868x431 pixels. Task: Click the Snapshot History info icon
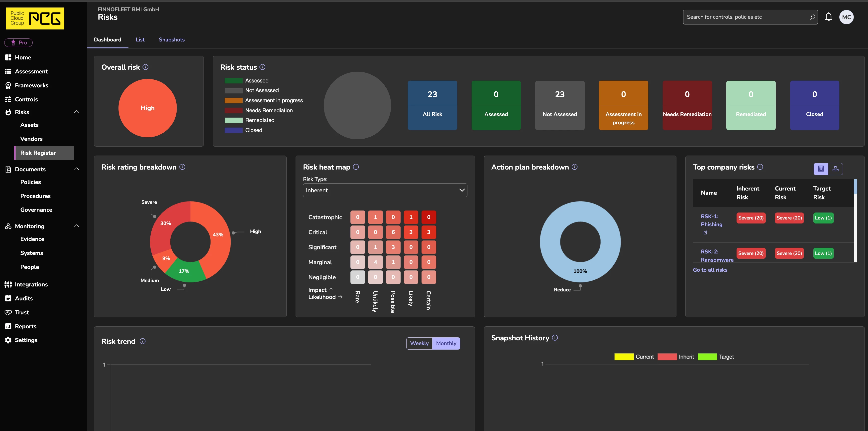555,338
